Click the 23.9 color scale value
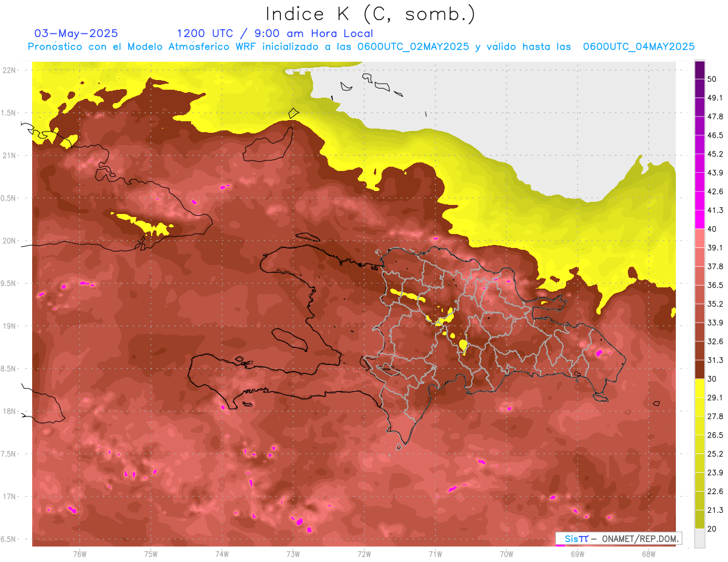 [715, 472]
